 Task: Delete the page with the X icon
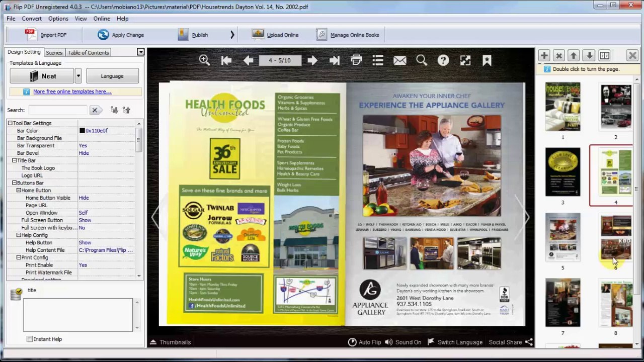(558, 55)
